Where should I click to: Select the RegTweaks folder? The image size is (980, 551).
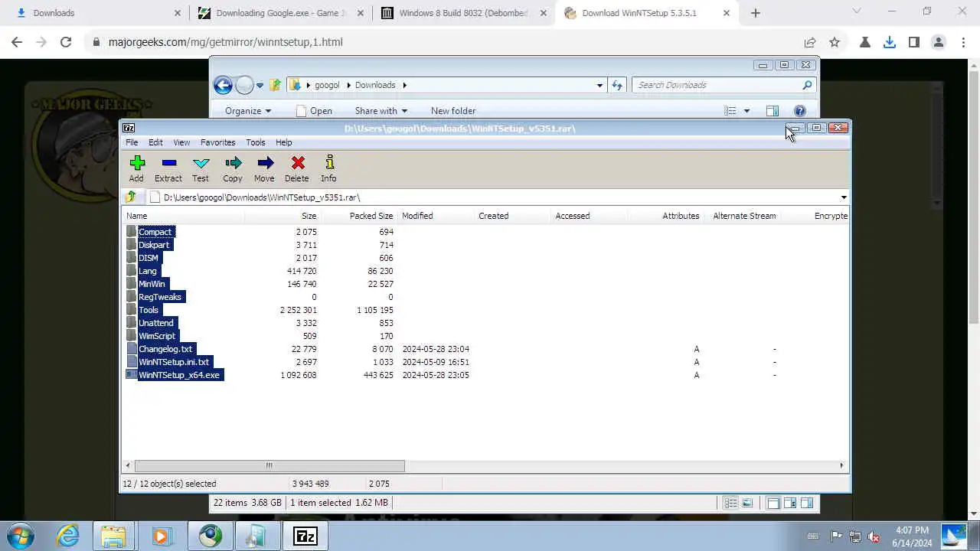[159, 297]
